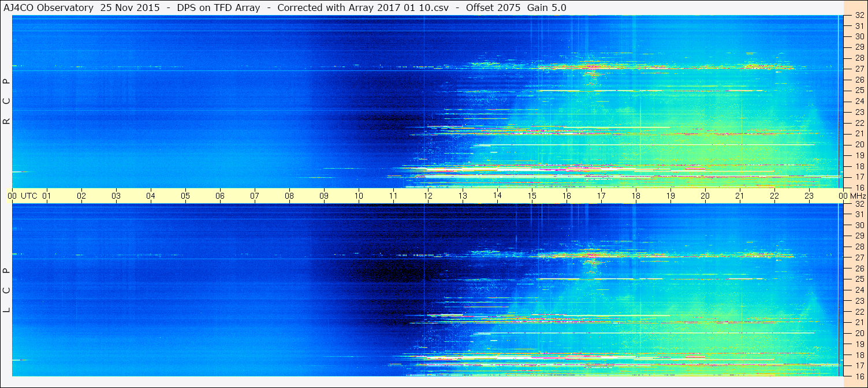Select hour '17' on the time axis
The height and width of the screenshot is (388, 868).
click(601, 196)
